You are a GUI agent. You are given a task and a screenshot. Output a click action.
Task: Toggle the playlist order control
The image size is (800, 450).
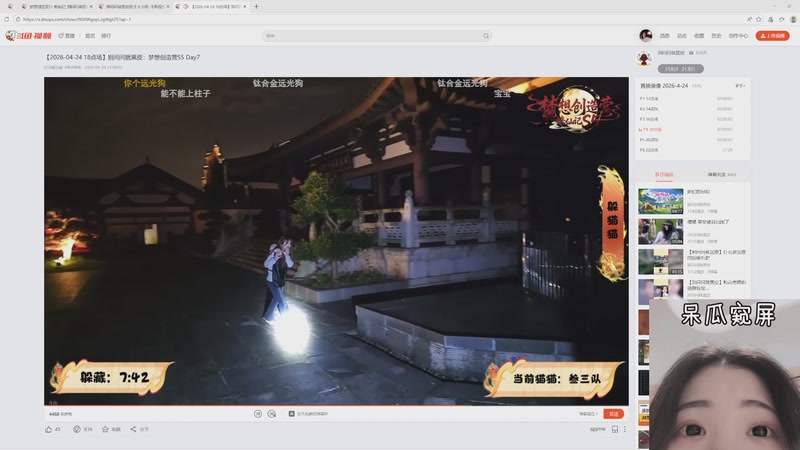pyautogui.click(x=740, y=86)
